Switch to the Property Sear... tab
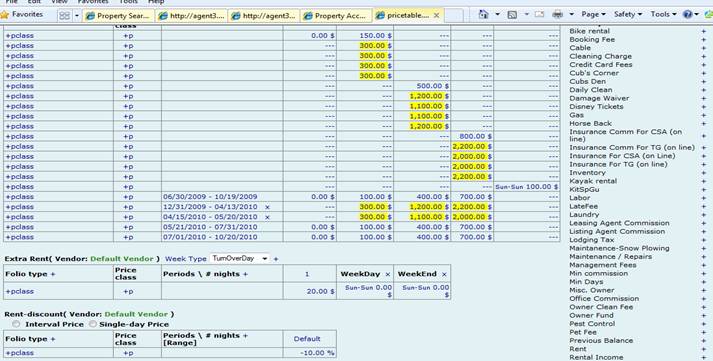Screen dimensions: 713x361 [x=119, y=16]
